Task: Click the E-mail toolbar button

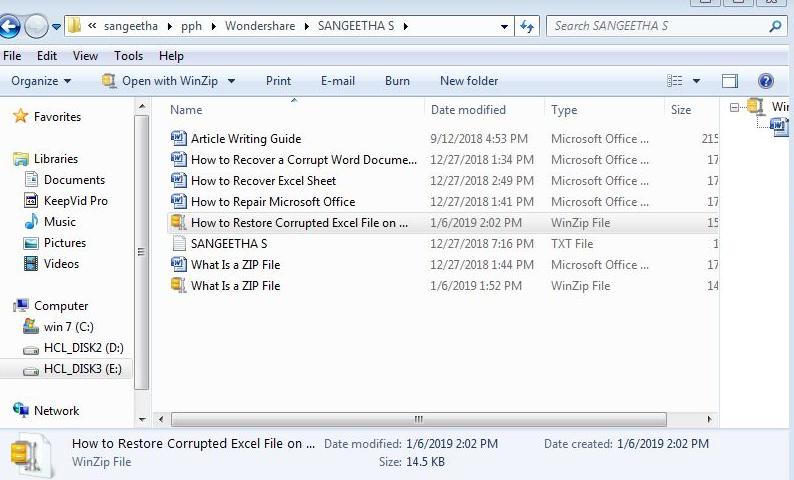Action: (x=338, y=81)
